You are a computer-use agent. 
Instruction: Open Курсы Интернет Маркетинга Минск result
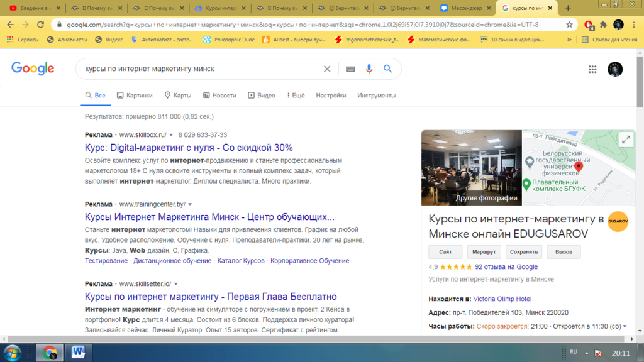[x=210, y=217]
